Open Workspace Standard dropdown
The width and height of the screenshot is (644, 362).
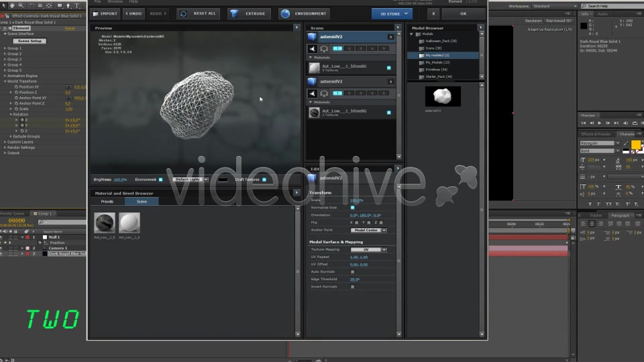point(555,6)
